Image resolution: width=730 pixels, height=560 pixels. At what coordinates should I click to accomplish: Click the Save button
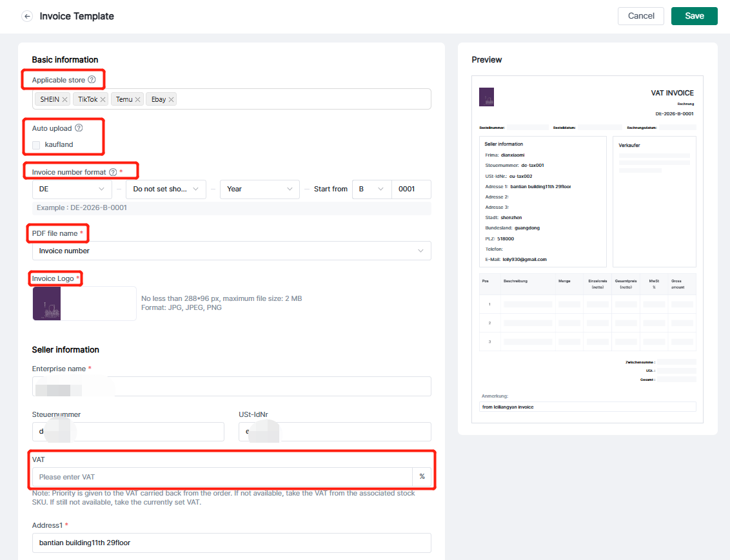[694, 16]
